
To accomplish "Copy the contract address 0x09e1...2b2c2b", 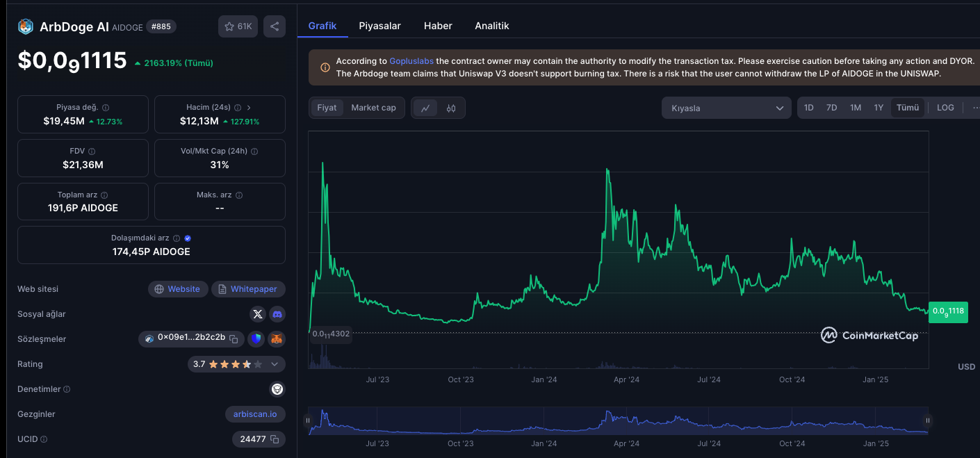I will click(234, 338).
